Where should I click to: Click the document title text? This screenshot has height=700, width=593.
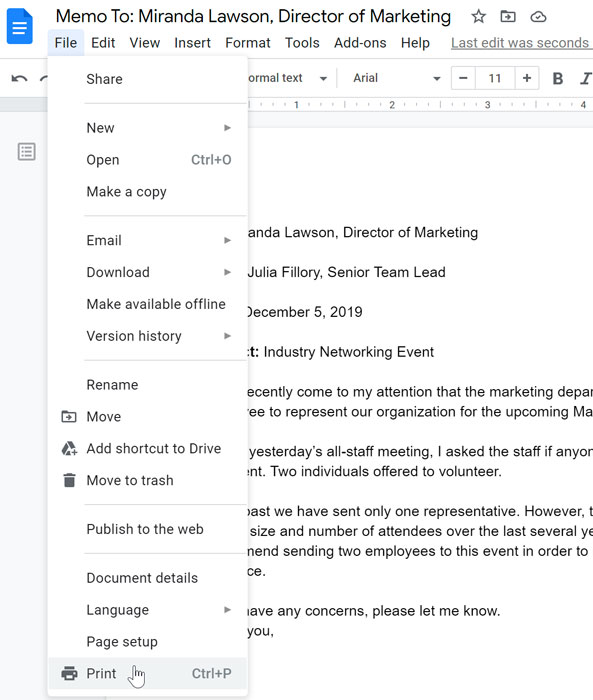253,17
